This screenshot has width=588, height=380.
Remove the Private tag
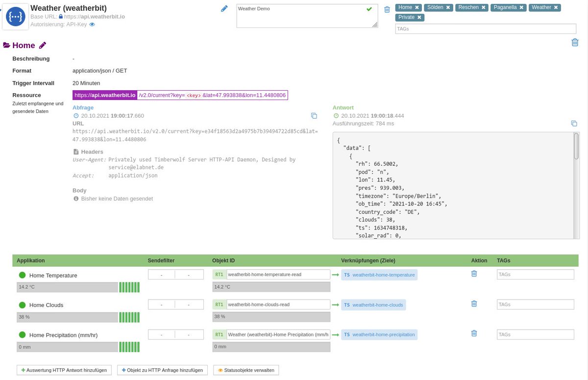point(419,17)
